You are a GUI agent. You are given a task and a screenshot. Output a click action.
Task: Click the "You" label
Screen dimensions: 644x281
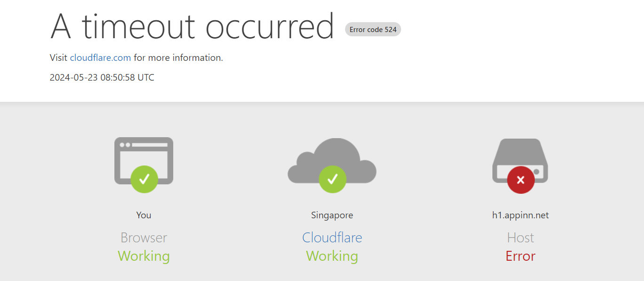[144, 215]
